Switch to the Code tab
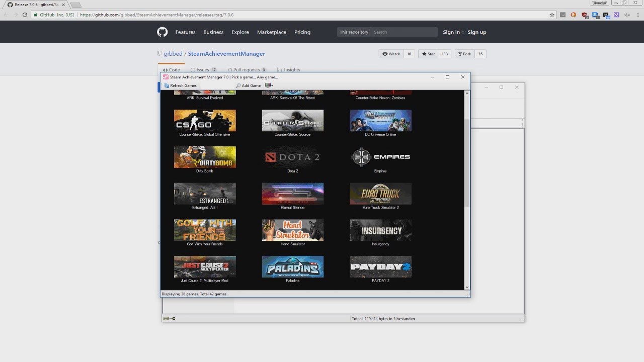 pyautogui.click(x=172, y=70)
